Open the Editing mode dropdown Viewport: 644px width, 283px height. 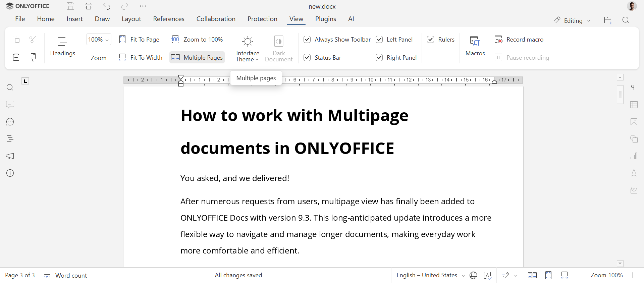tap(572, 20)
